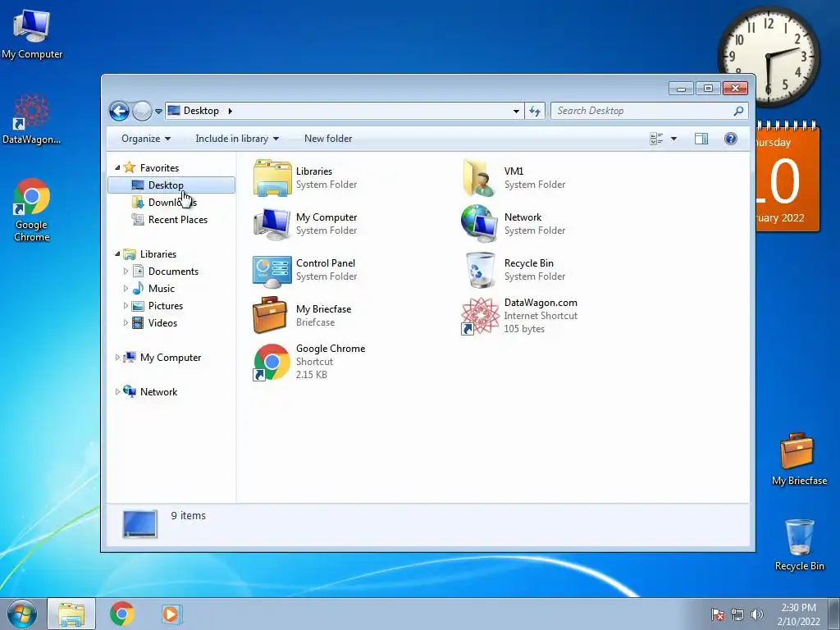Expand the arrow after Desktop in address bar

pyautogui.click(x=231, y=111)
